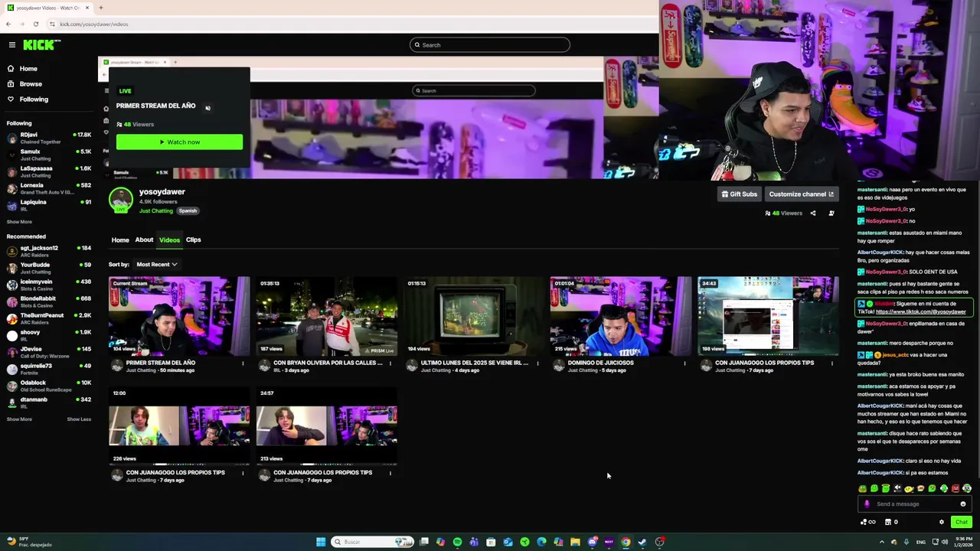
Task: Go to Home in the sidebar
Action: pyautogui.click(x=28, y=69)
